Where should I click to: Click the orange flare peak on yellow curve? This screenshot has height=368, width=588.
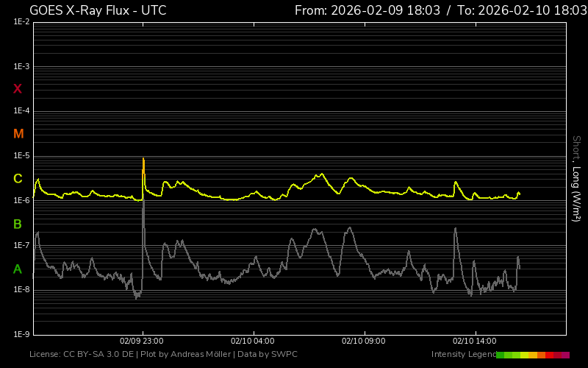click(x=143, y=165)
